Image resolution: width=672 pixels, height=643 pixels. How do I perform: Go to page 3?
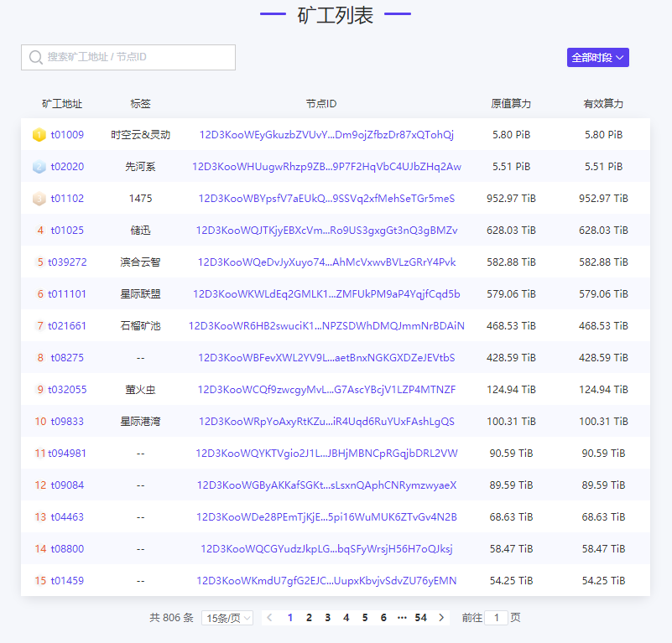tap(328, 617)
